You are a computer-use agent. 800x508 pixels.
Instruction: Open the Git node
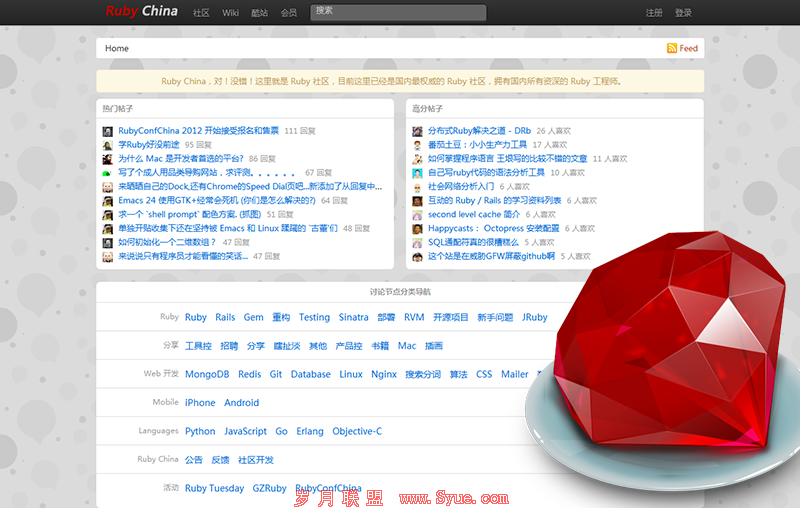coord(276,374)
